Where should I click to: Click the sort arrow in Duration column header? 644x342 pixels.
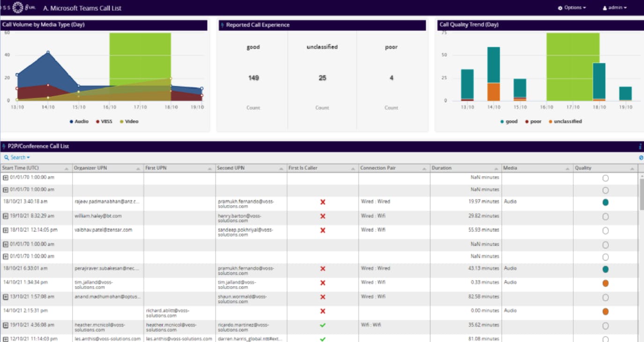tap(496, 168)
